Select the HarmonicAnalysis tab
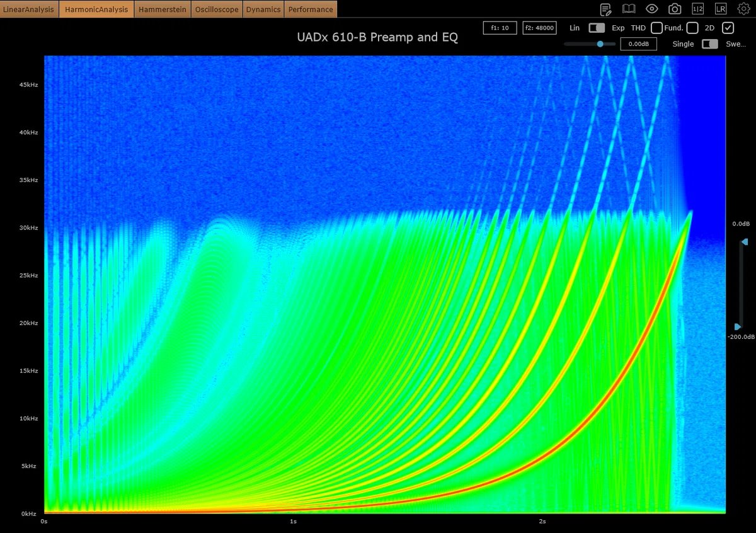 coord(96,9)
